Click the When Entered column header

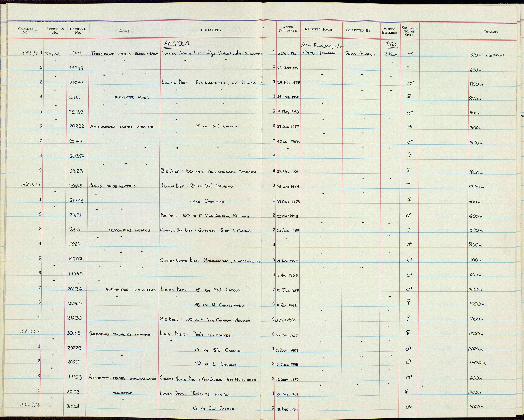(389, 31)
